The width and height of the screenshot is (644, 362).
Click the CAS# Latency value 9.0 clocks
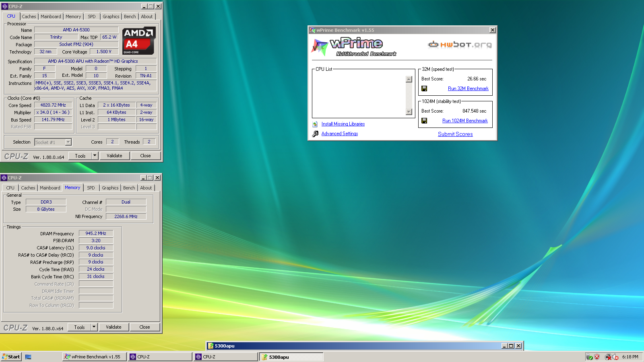pos(96,248)
